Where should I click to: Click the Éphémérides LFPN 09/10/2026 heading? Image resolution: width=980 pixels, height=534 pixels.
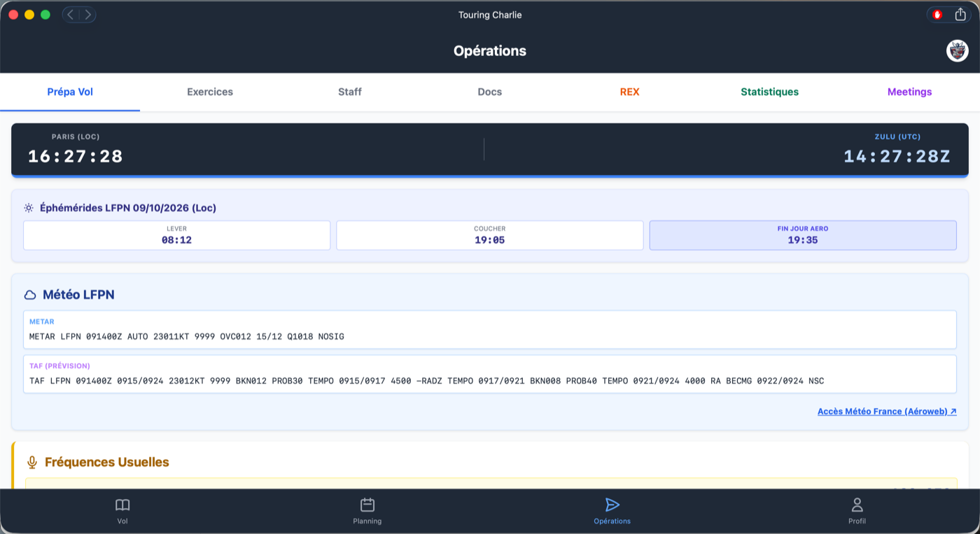(128, 208)
